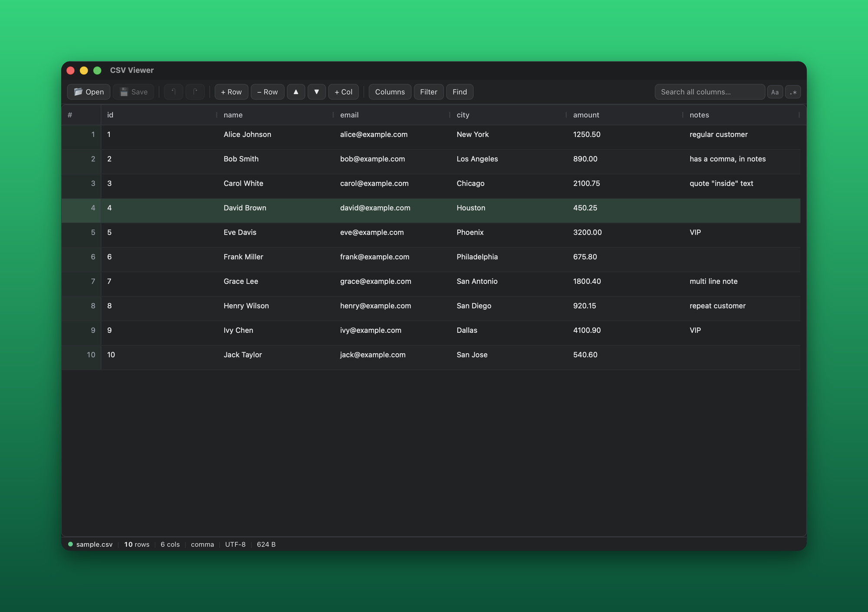Click the Open file button
The height and width of the screenshot is (612, 868).
89,92
